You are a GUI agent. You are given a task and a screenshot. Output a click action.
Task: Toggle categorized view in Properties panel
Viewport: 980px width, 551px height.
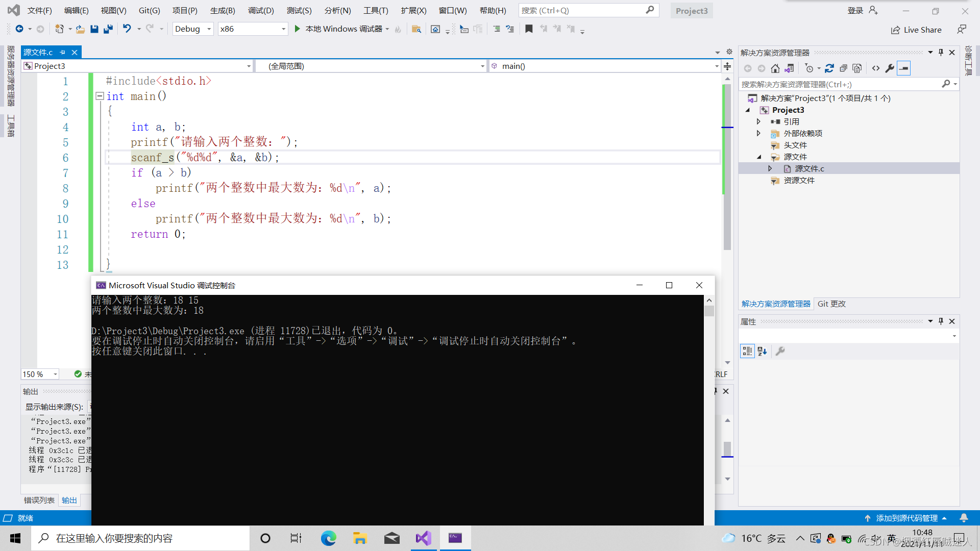[x=747, y=351]
